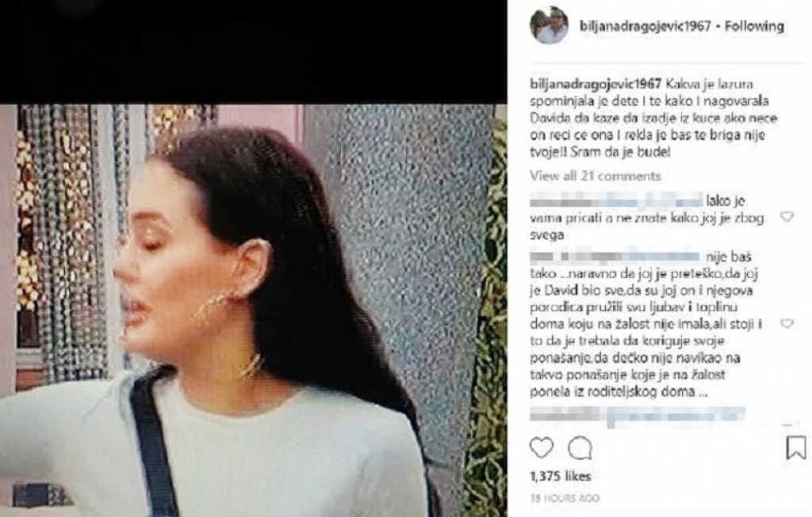Like the post with the heart icon
Image resolution: width=812 pixels, height=517 pixels.
click(x=541, y=447)
